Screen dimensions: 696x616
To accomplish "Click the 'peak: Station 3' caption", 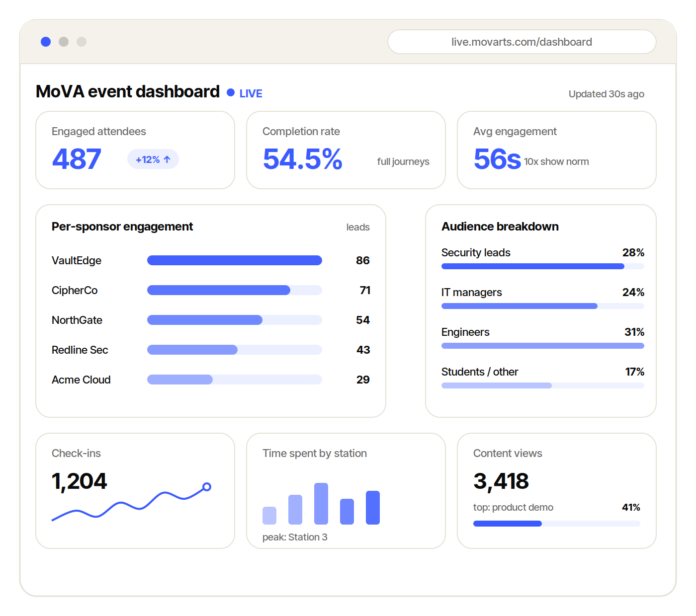I will click(x=295, y=537).
